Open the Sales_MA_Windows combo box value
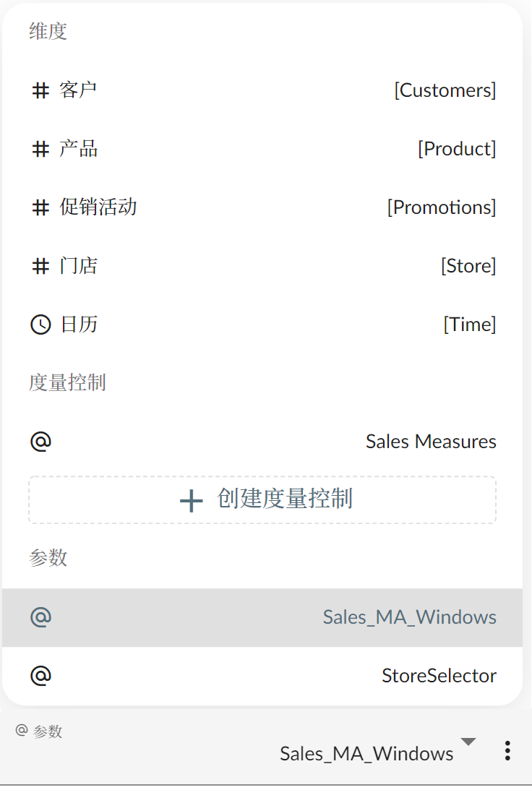532x790 pixels. [x=366, y=754]
